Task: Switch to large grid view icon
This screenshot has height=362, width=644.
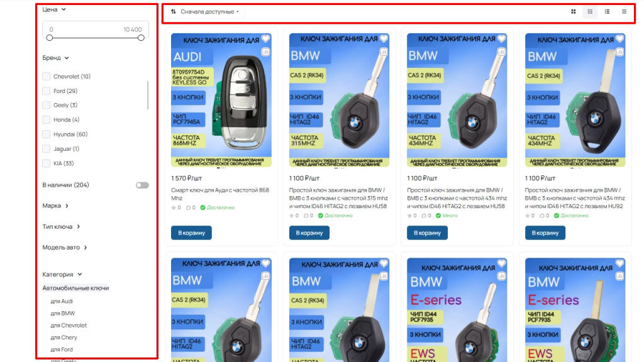Action: click(574, 11)
